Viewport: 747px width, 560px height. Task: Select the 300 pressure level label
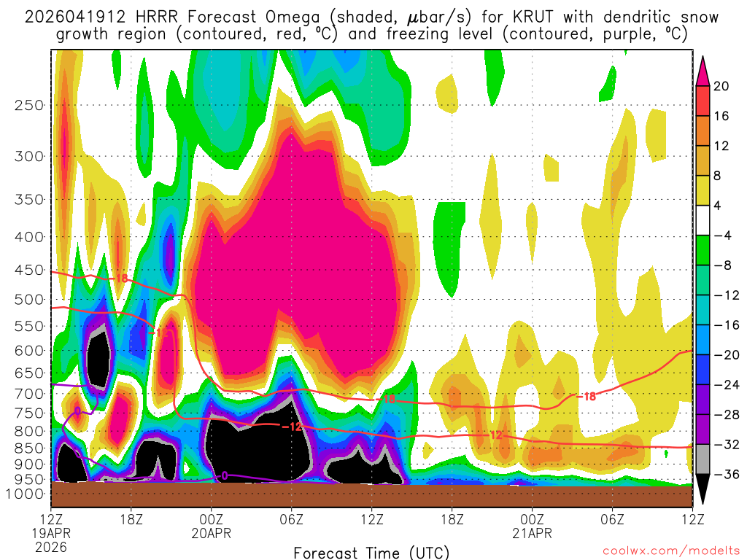pos(29,156)
